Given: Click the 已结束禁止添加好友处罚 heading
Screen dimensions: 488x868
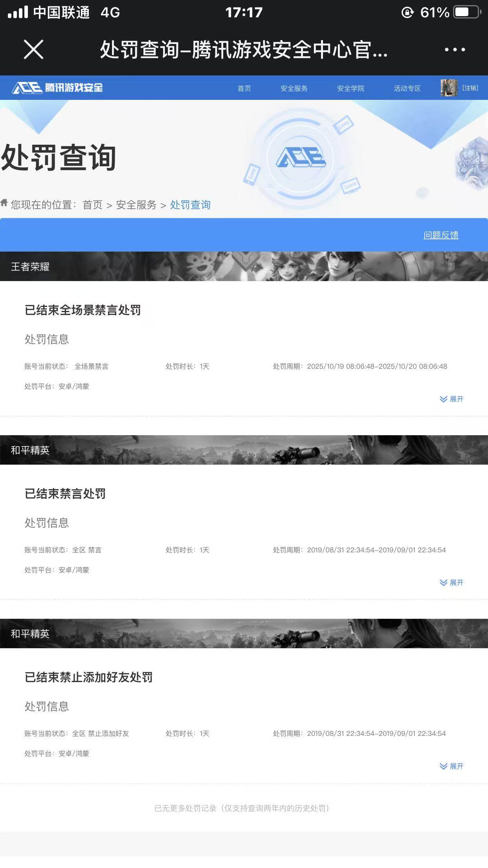Looking at the screenshot, I should click(x=88, y=677).
